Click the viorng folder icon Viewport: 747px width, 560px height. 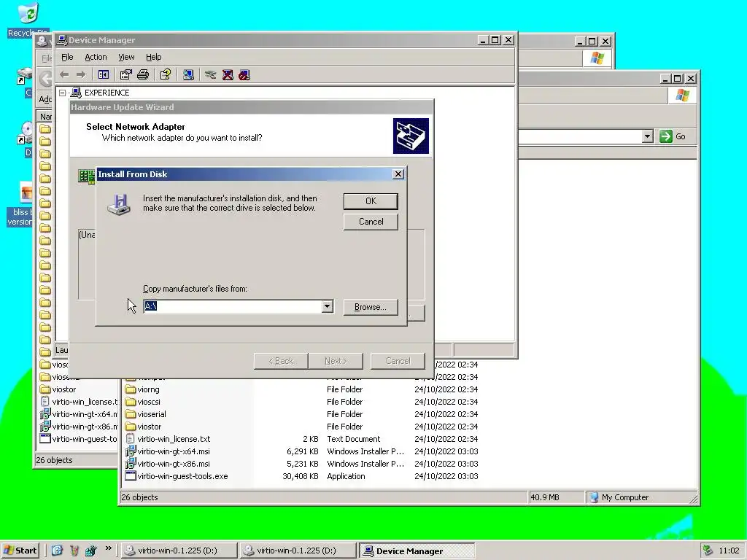pyautogui.click(x=130, y=389)
